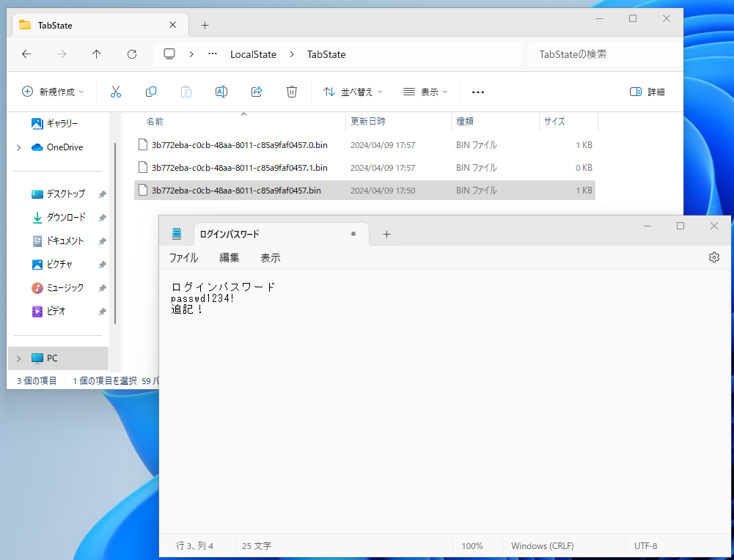Viewport: 734px width, 560px height.
Task: Open the 並べ替え (Sort) dropdown
Action: 353,92
